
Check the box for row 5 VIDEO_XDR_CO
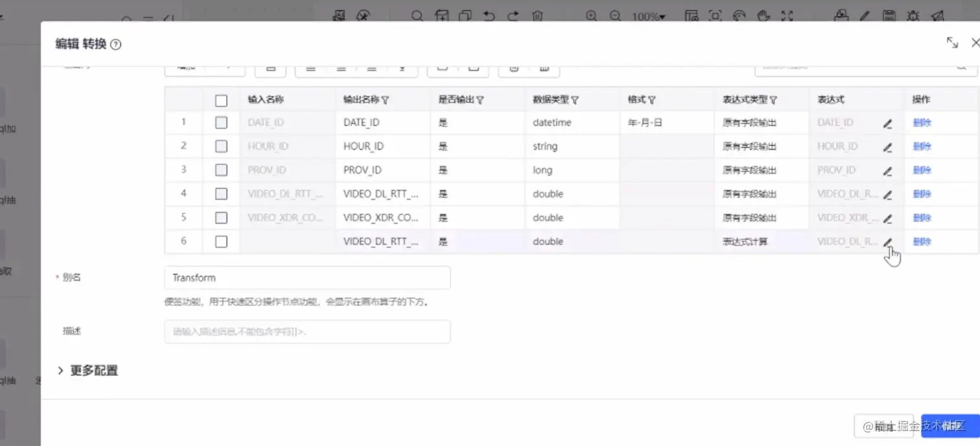click(x=221, y=218)
